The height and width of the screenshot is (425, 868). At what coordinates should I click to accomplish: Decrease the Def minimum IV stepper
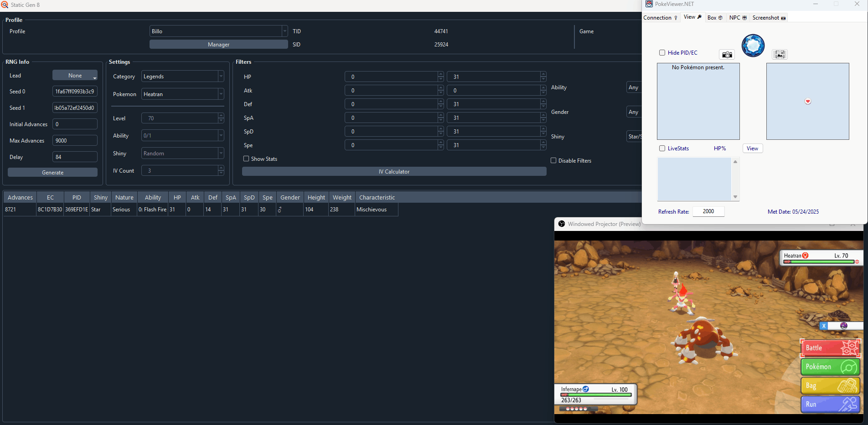tap(441, 107)
